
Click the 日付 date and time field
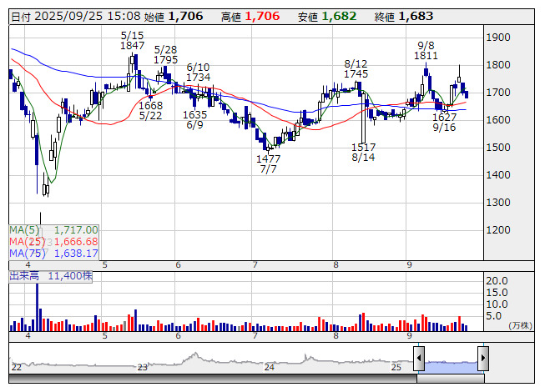tap(75, 16)
